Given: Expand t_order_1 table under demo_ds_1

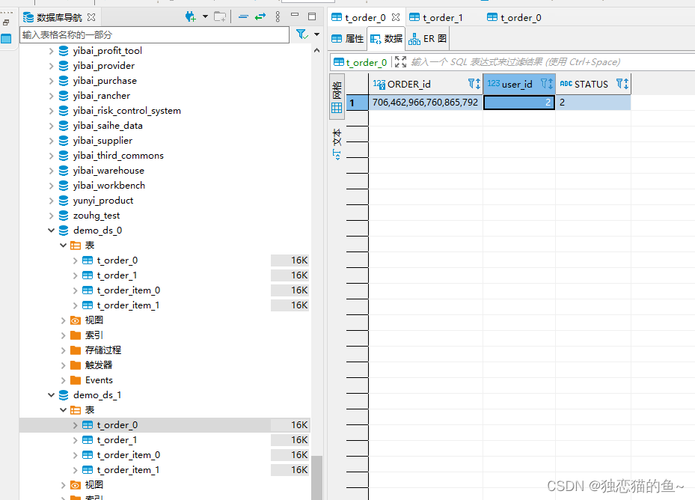Looking at the screenshot, I should pyautogui.click(x=75, y=440).
